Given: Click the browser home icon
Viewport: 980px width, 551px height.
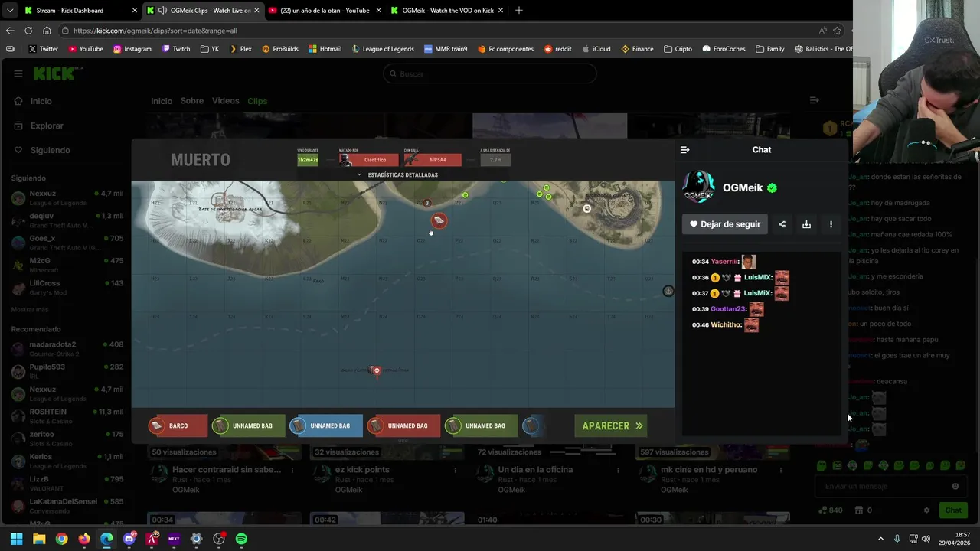Looking at the screenshot, I should [x=47, y=31].
